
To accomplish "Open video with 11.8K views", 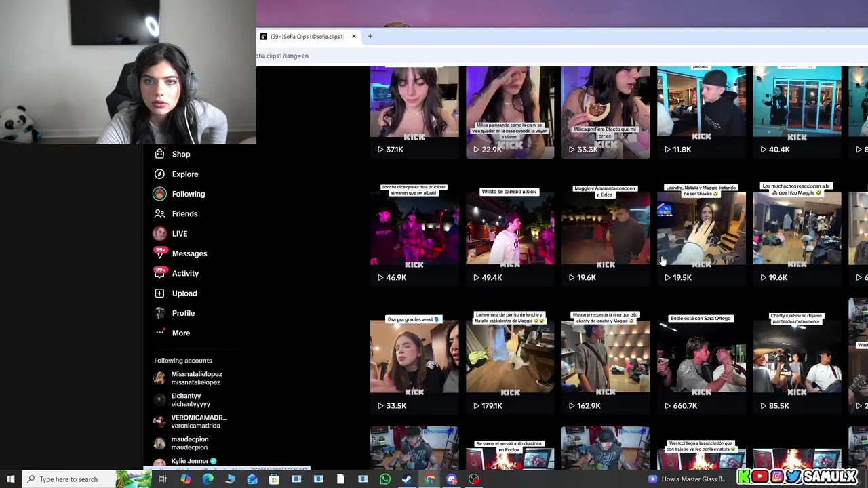I will pos(701,113).
